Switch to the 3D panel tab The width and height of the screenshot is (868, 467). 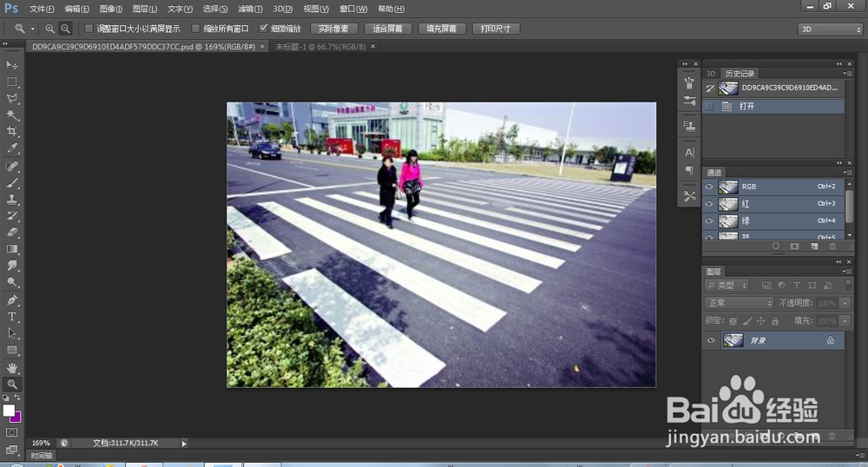711,73
